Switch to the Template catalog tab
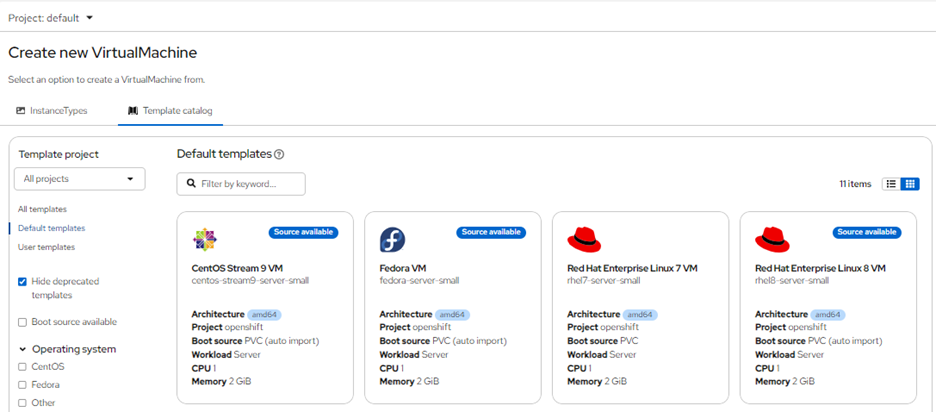The width and height of the screenshot is (936, 412). [170, 110]
